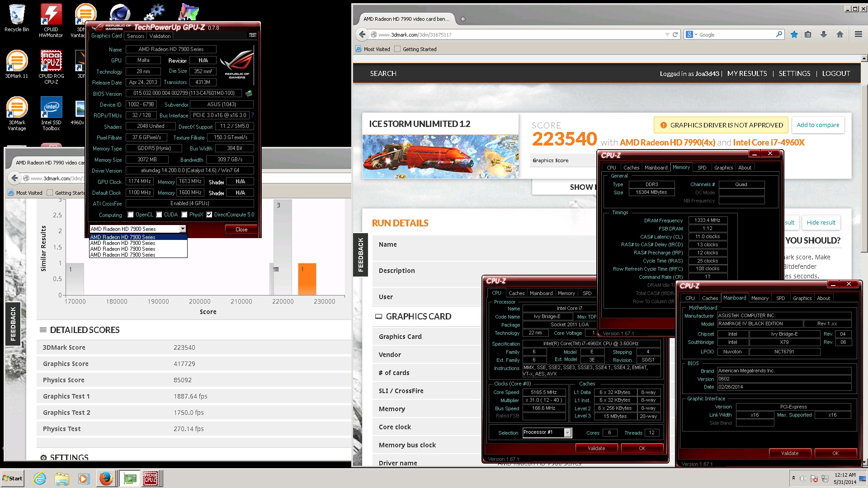Viewport: 868px width, 488px height.
Task: Click clock in system tray
Action: click(x=845, y=478)
